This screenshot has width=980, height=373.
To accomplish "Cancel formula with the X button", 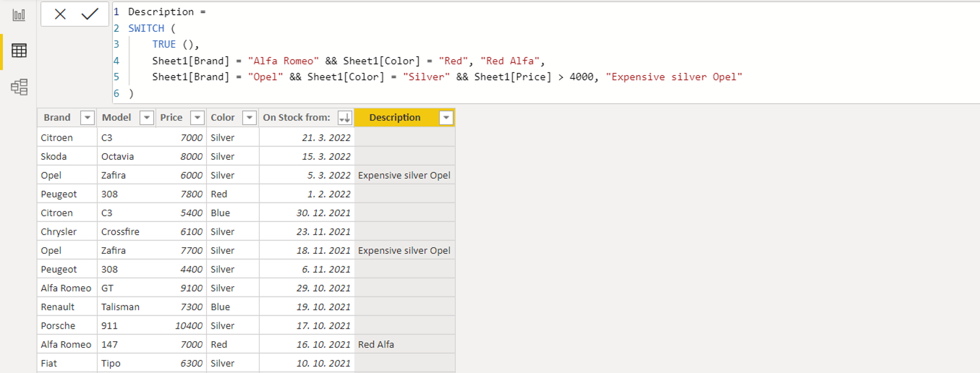I will pyautogui.click(x=60, y=14).
